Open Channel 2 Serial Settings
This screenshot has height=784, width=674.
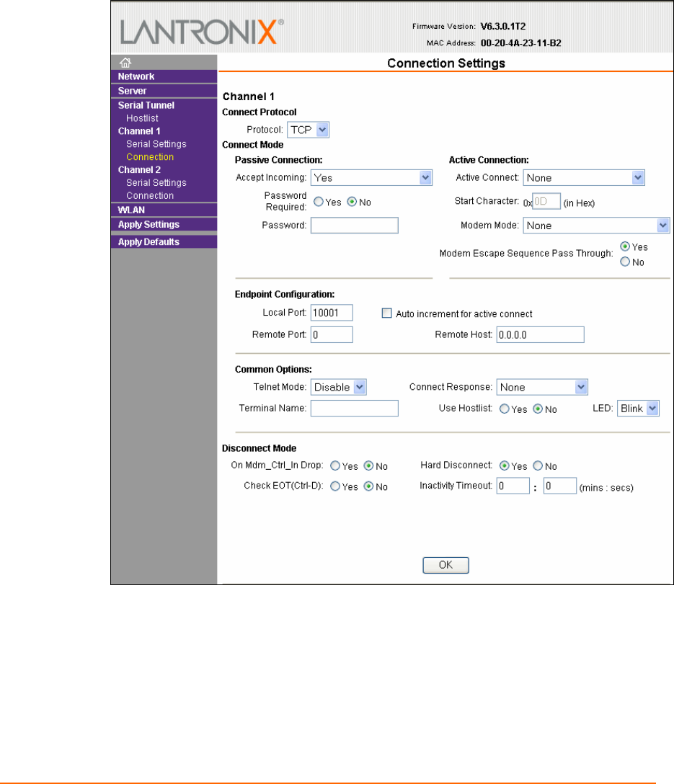click(x=156, y=183)
